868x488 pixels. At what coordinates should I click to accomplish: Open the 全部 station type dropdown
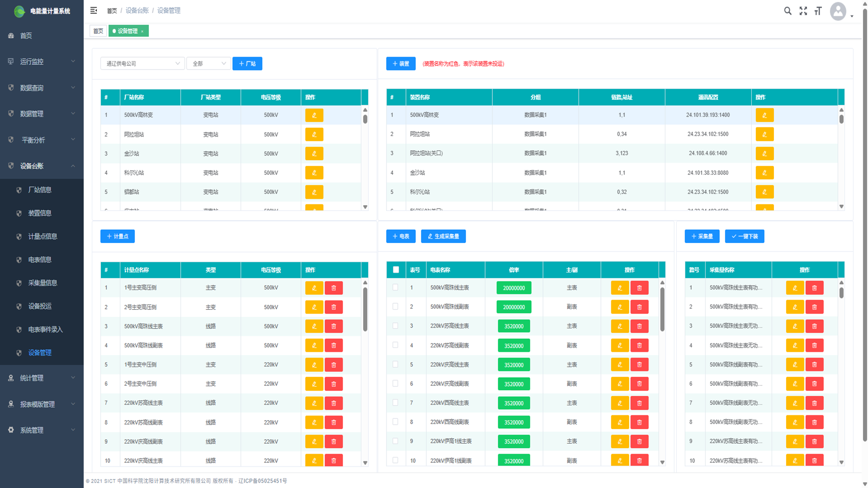pos(208,64)
